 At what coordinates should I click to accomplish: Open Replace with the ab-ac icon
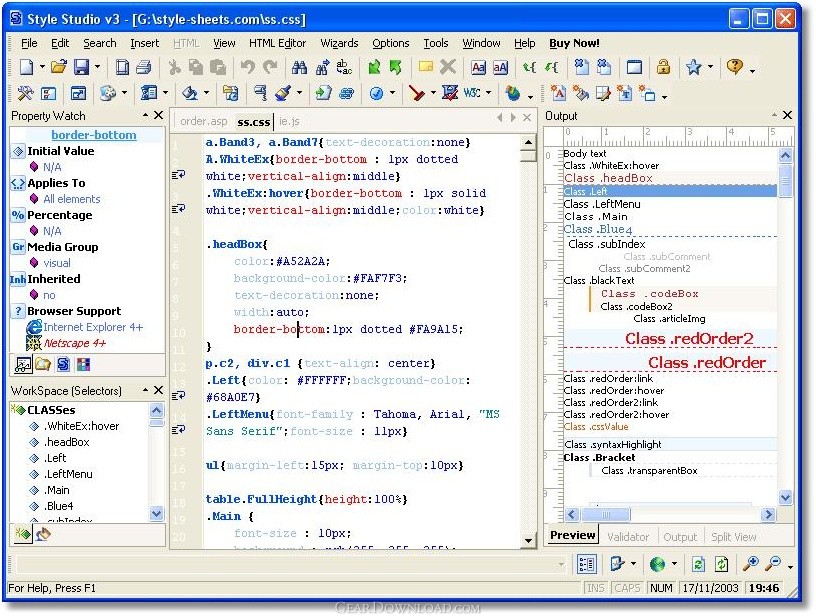click(343, 67)
